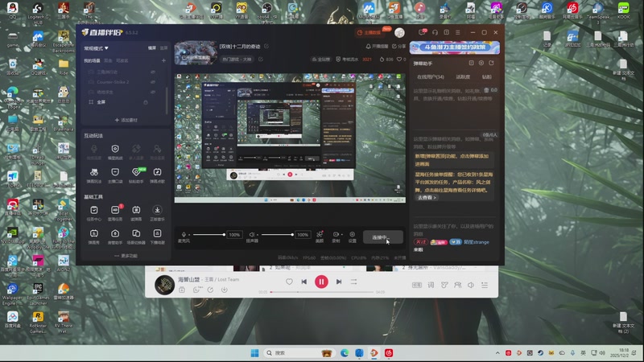Viewport: 644px width, 362px height.
Task: Show hidden system tray icons chevron
Action: (x=497, y=353)
